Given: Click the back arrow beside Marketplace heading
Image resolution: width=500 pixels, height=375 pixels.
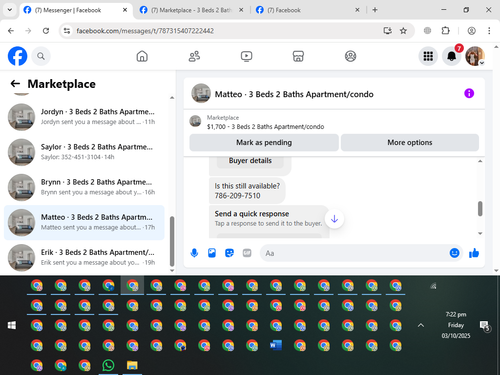Looking at the screenshot, I should coord(15,83).
